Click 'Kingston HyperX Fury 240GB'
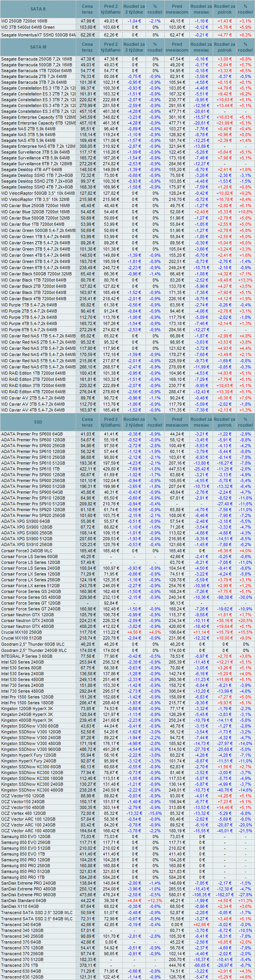Viewport: 255px width, 980px height. 29,761
